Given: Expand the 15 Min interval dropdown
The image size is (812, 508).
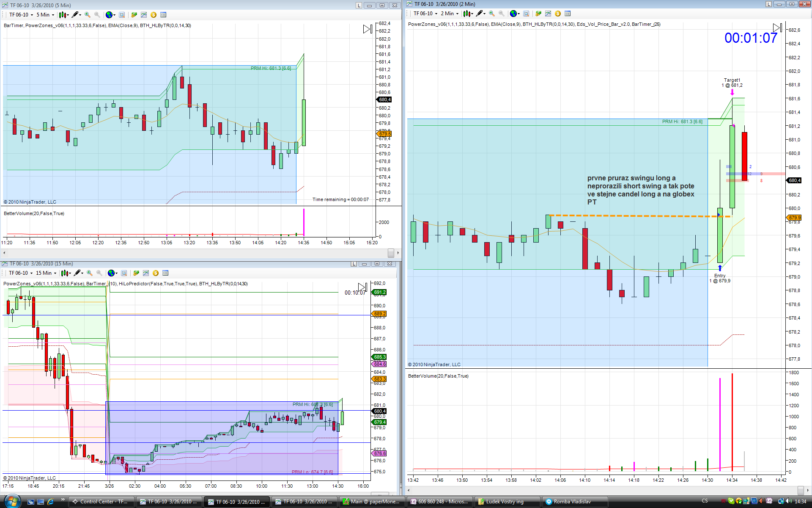Looking at the screenshot, I should [46, 273].
